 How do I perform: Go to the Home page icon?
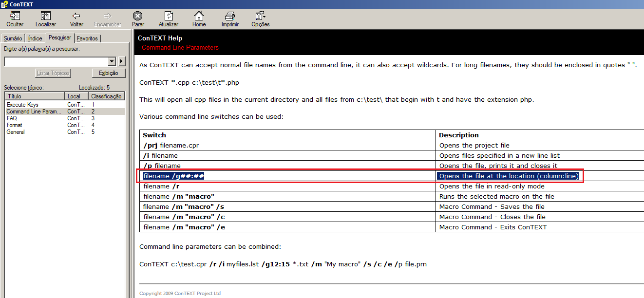click(x=199, y=16)
